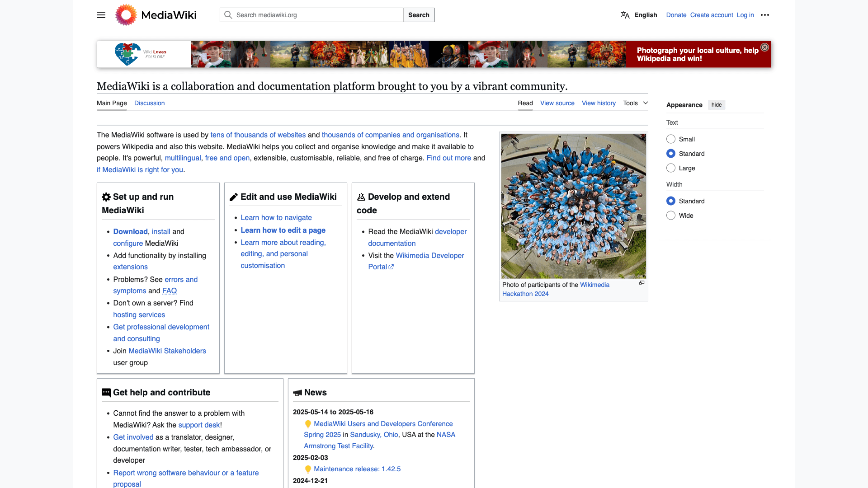Screen dimensions: 868x488
Task: Click the Search button
Action: (x=419, y=15)
